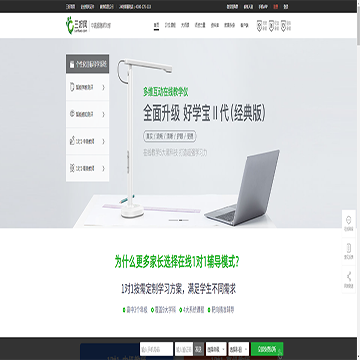Click the green site logo in the header
The width and height of the screenshot is (360, 360).
pyautogui.click(x=77, y=25)
